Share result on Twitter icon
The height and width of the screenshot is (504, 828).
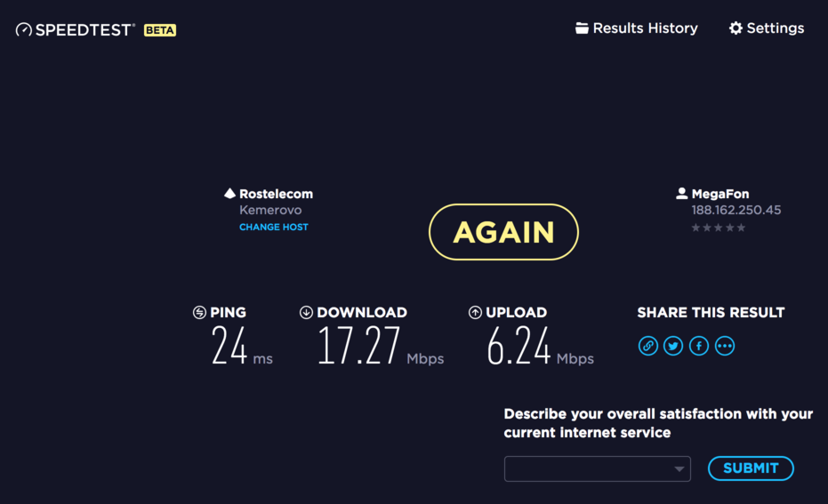[x=673, y=346]
